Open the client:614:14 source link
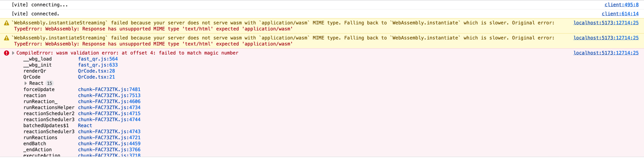644x158 pixels. coord(620,14)
